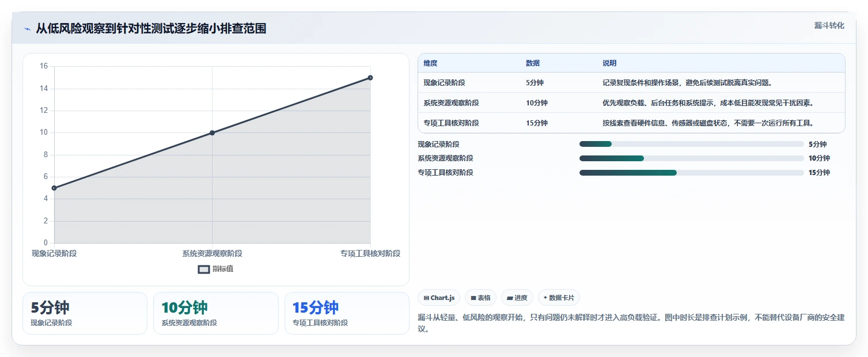This screenshot has height=357, width=868.
Task: Click the 说明 column header
Action: (609, 63)
